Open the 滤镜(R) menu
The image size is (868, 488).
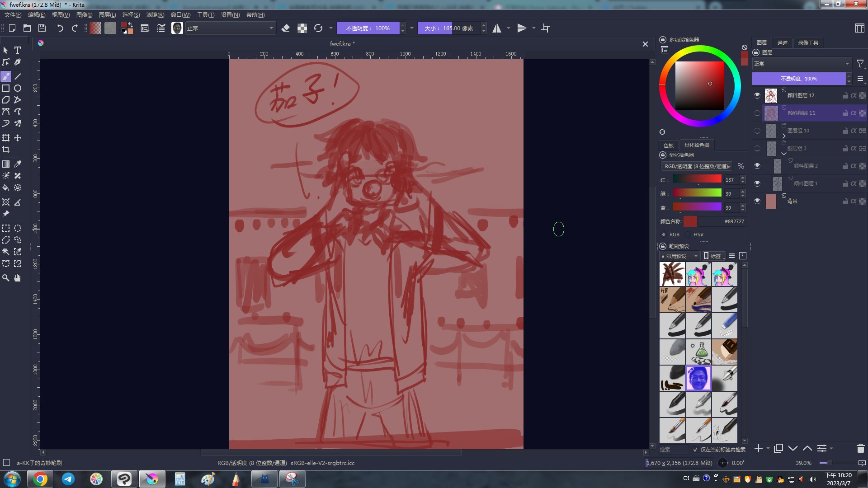(155, 15)
